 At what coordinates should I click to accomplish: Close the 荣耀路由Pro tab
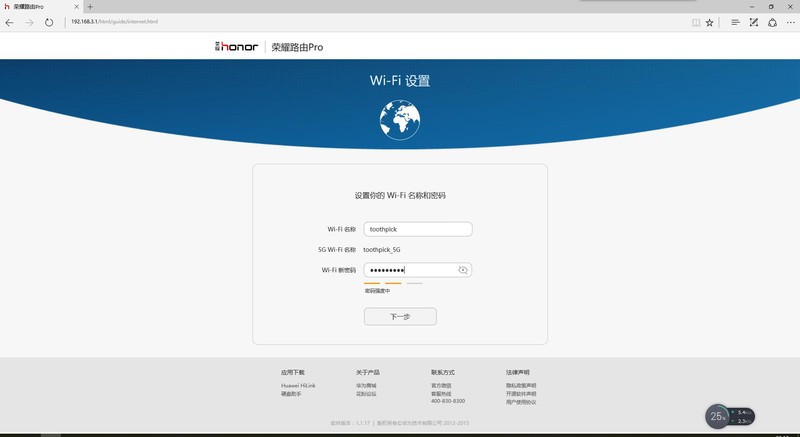point(77,7)
